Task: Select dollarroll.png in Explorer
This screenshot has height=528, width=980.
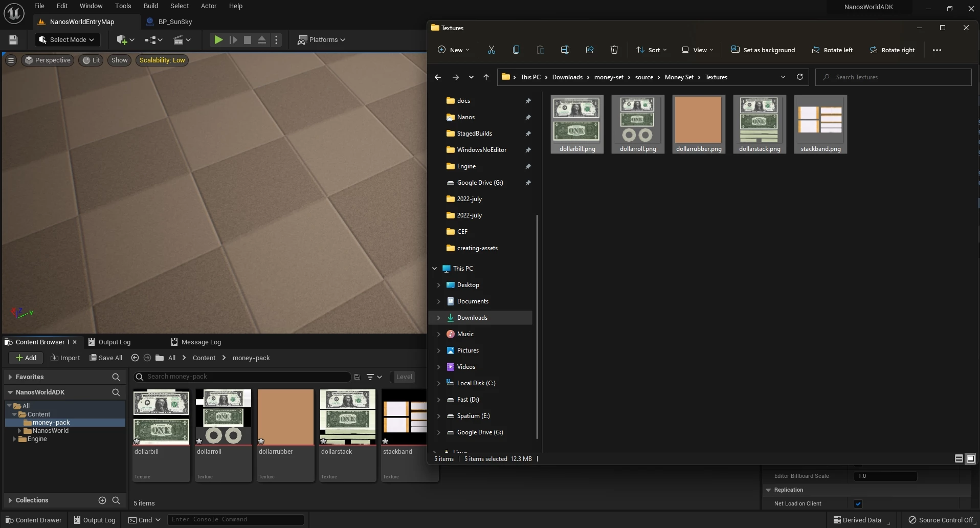Action: point(638,124)
